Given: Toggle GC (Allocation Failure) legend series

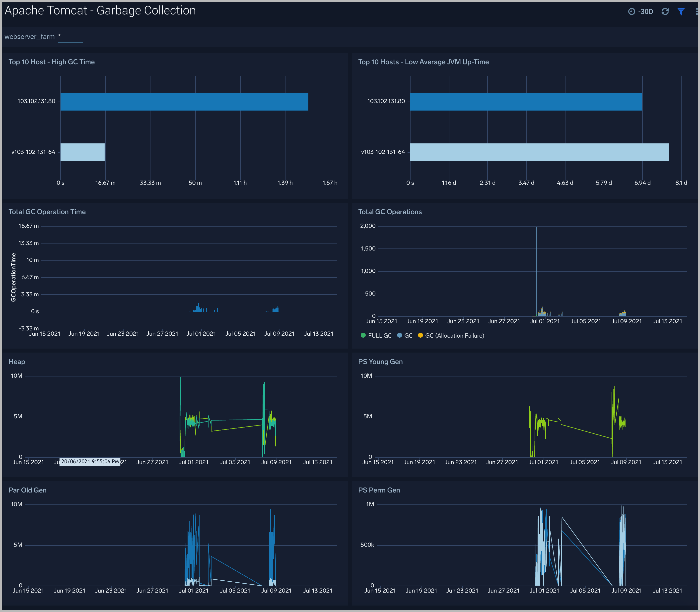Looking at the screenshot, I should (x=454, y=336).
